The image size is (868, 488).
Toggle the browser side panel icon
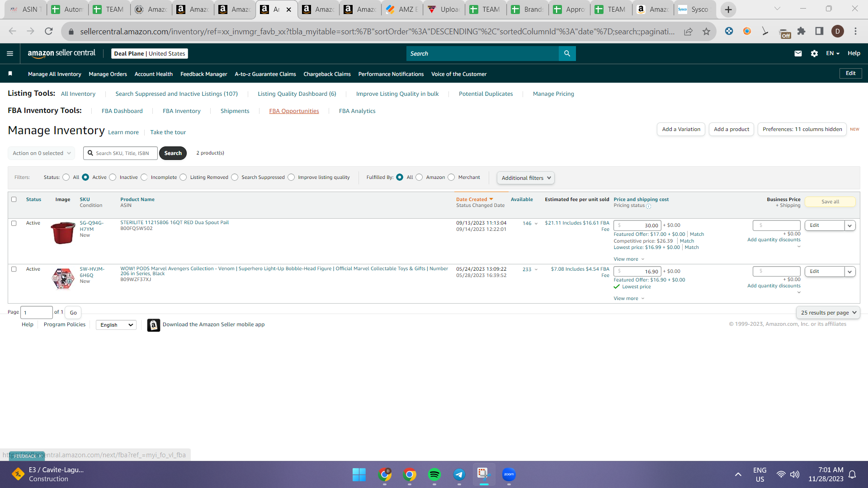[x=819, y=31]
